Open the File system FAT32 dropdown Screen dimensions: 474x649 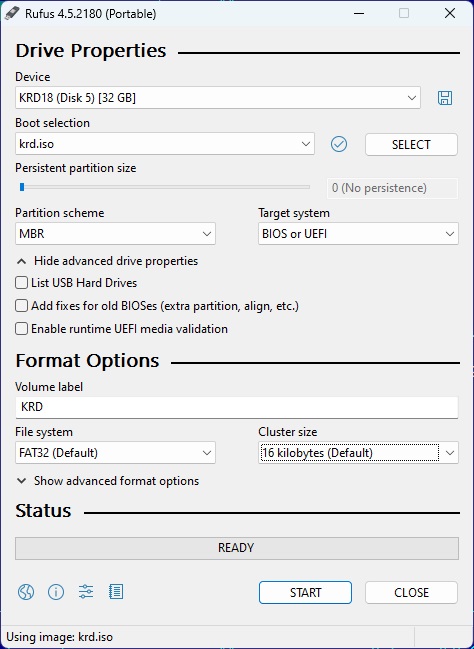coord(115,452)
